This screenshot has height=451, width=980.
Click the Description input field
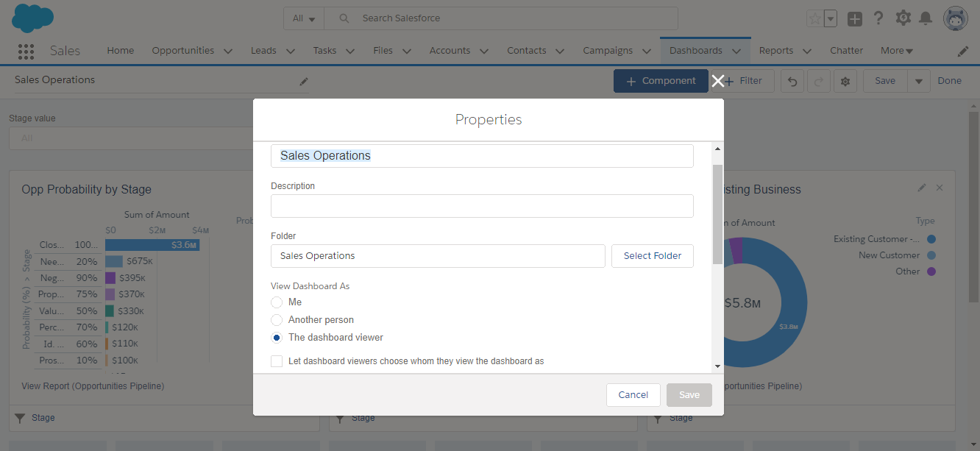click(x=482, y=206)
